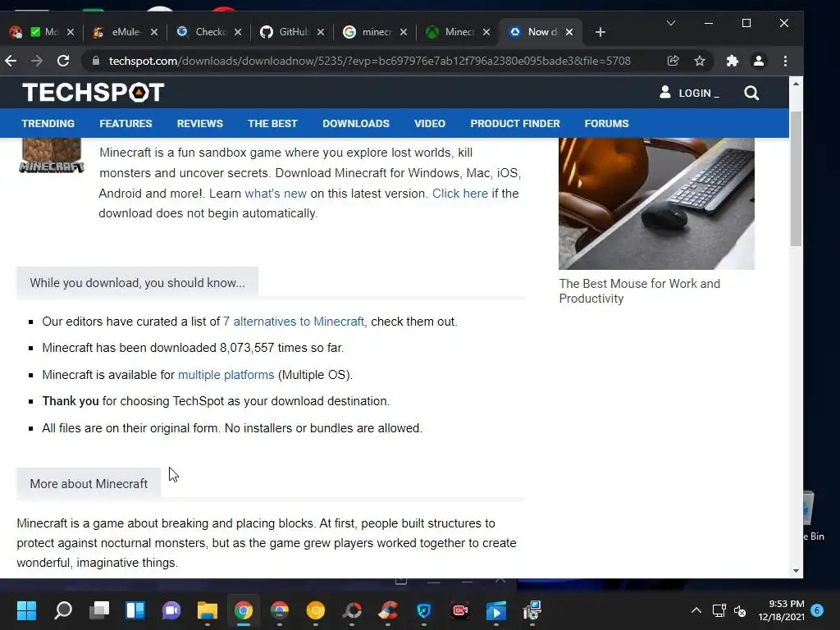Open the blue shield taskbar app
840x630 pixels.
click(424, 610)
